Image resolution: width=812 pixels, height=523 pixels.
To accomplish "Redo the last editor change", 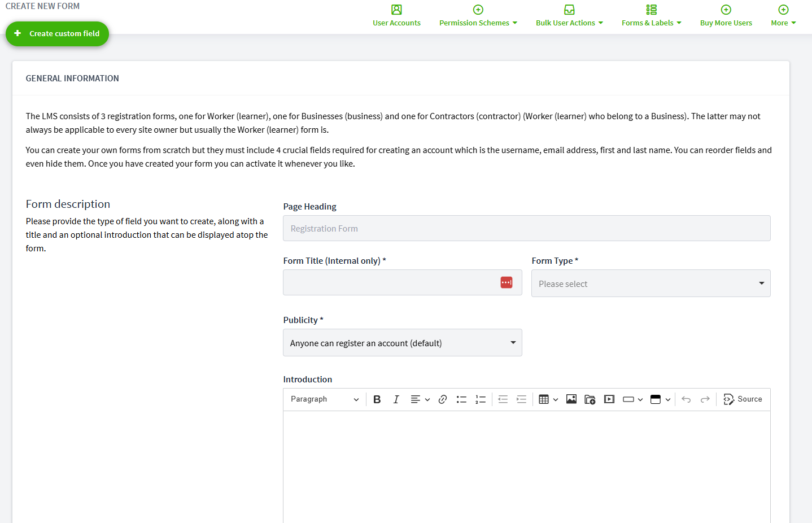I will (x=705, y=399).
